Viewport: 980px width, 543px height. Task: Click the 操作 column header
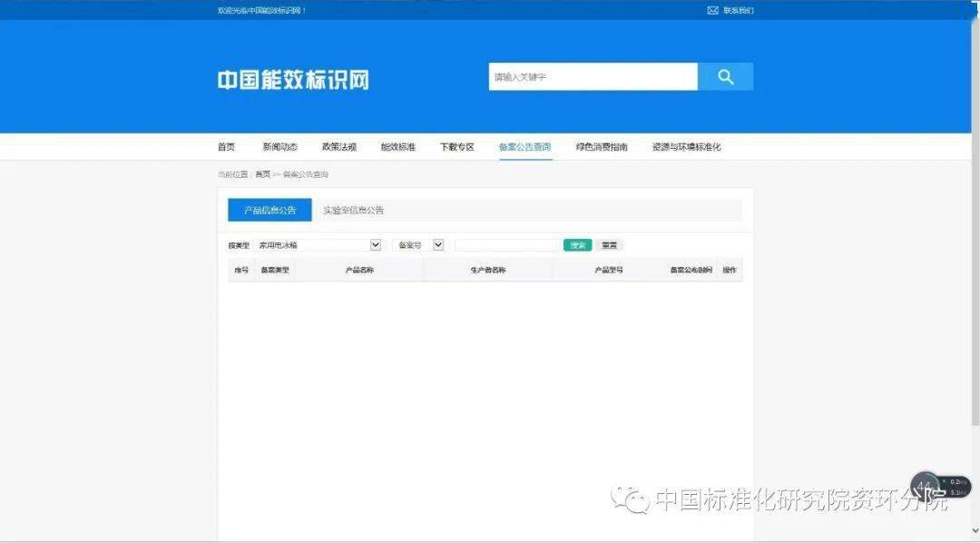(730, 271)
